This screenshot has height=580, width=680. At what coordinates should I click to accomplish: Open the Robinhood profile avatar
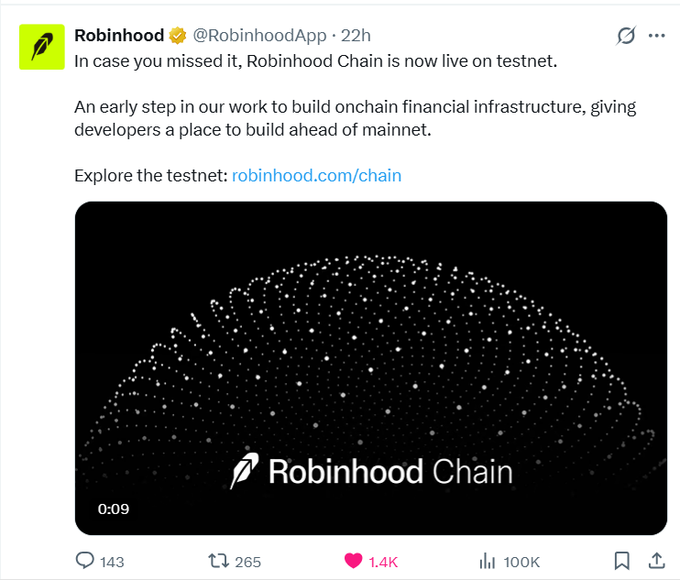(x=41, y=48)
